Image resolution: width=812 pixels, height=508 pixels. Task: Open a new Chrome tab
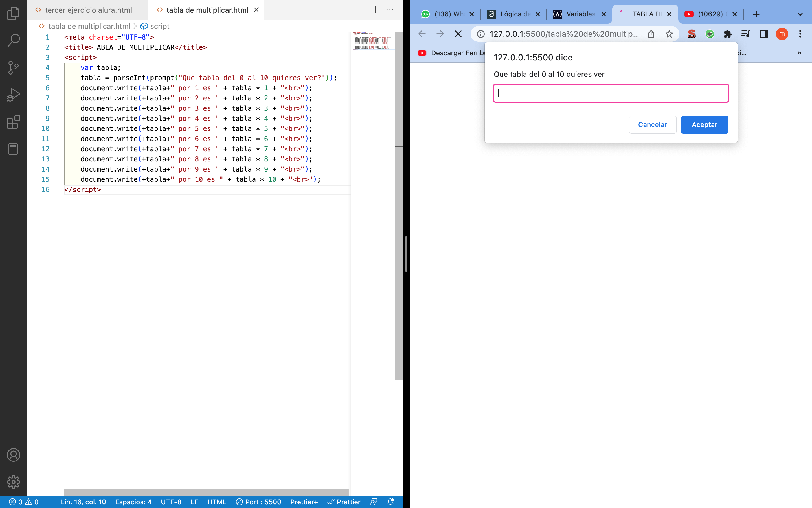coord(756,14)
